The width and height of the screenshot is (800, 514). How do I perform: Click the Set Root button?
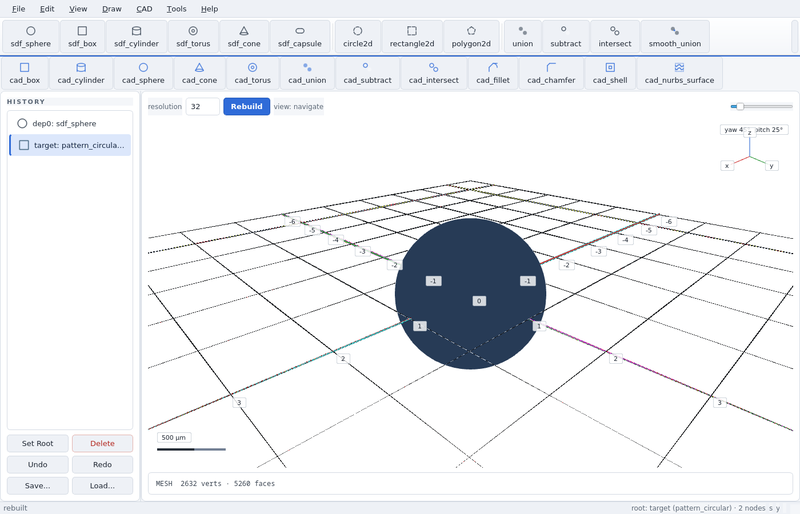[x=37, y=443]
